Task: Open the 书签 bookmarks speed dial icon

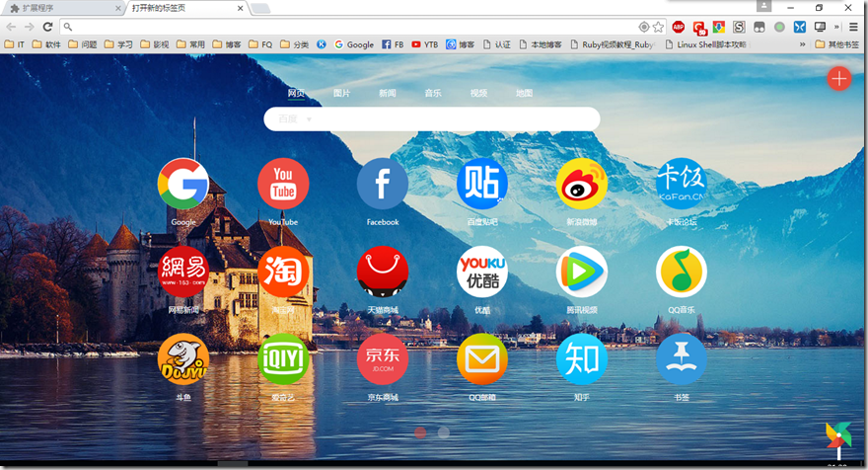Action: click(x=682, y=359)
